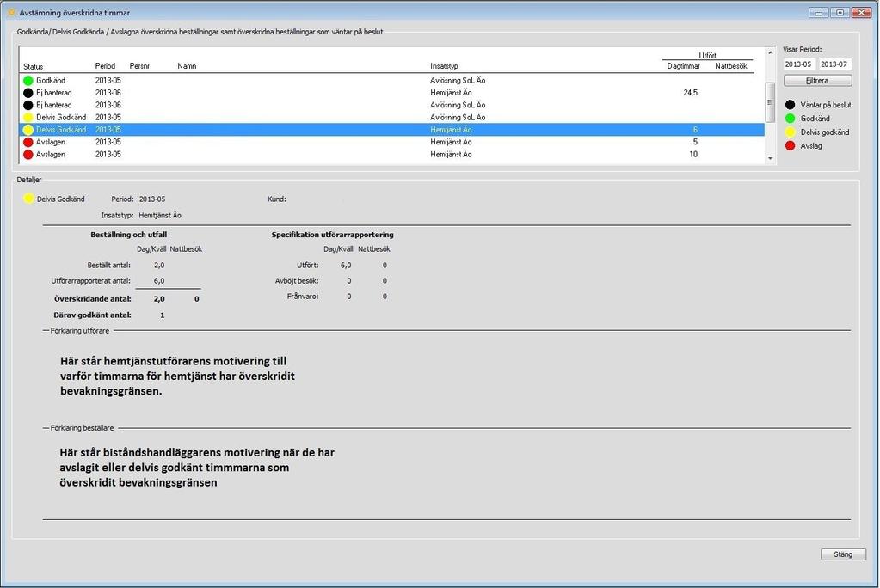Close the dialog with Stäng button
The image size is (880, 588).
842,554
